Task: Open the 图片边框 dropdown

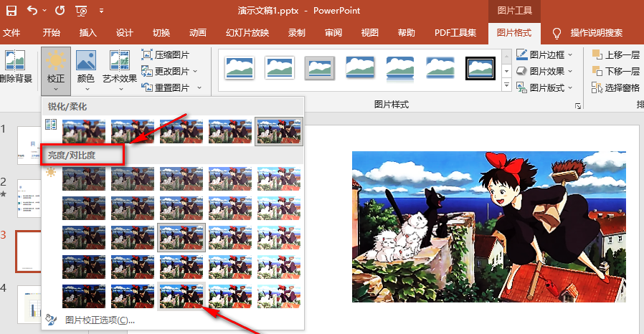Action: [544, 54]
